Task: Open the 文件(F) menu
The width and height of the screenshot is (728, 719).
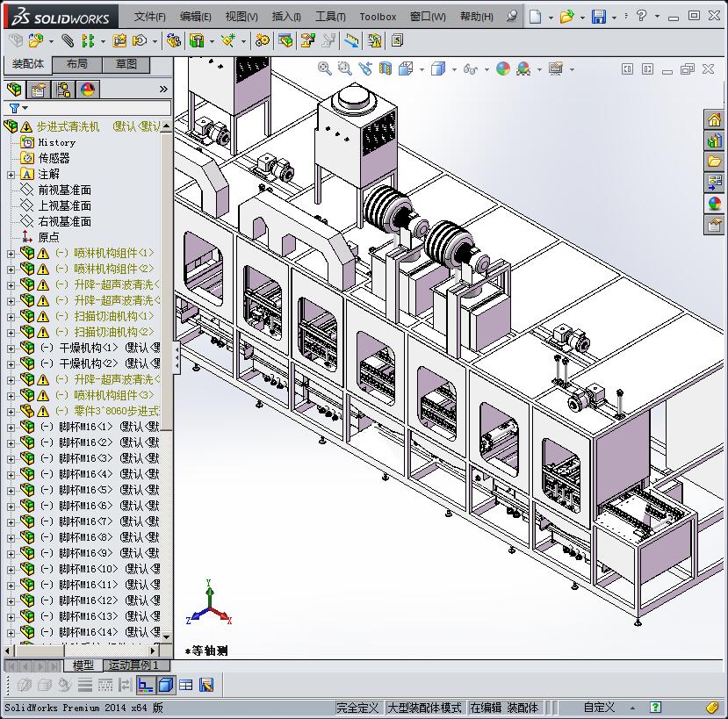Action: [x=149, y=17]
